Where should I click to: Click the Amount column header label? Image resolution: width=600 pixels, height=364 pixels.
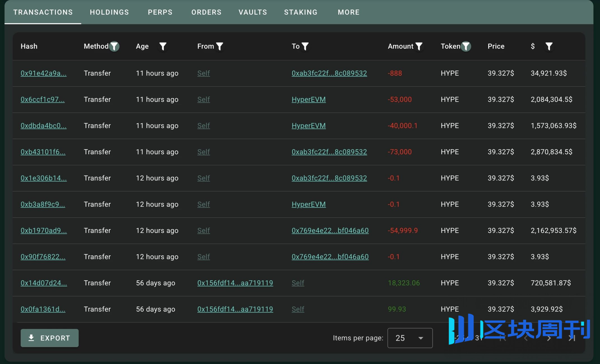coord(401,46)
